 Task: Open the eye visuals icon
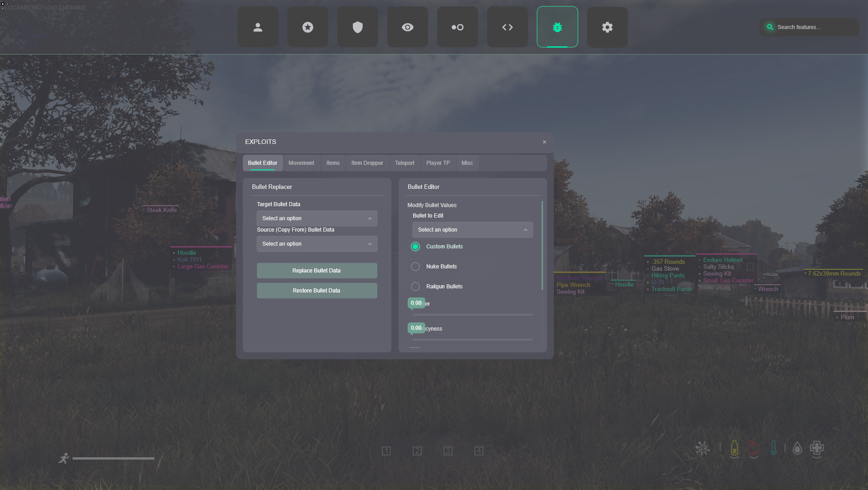pyautogui.click(x=407, y=27)
